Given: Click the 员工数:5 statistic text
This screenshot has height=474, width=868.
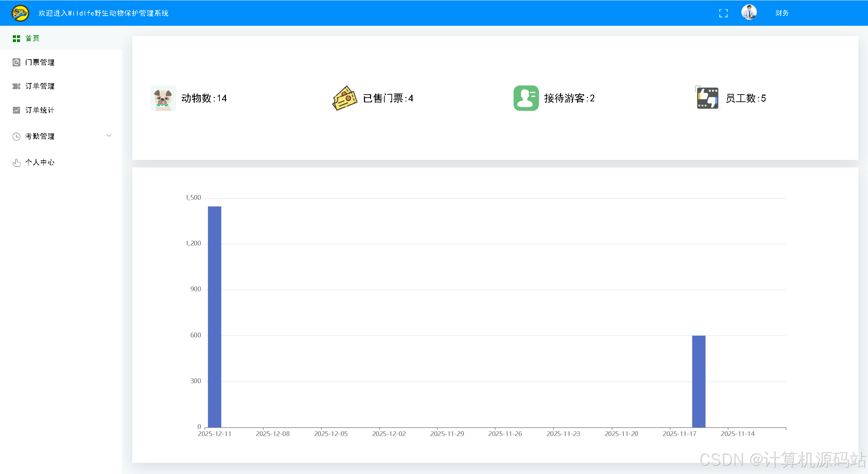Looking at the screenshot, I should coord(746,98).
